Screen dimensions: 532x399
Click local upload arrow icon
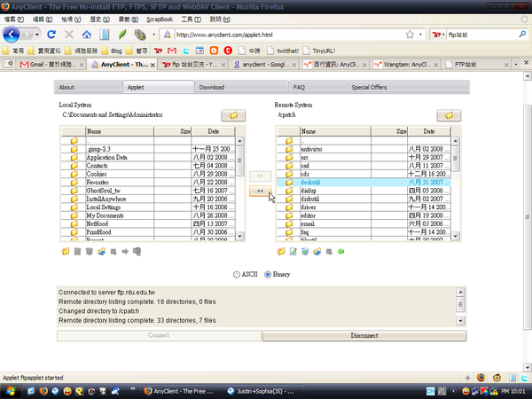point(125,252)
